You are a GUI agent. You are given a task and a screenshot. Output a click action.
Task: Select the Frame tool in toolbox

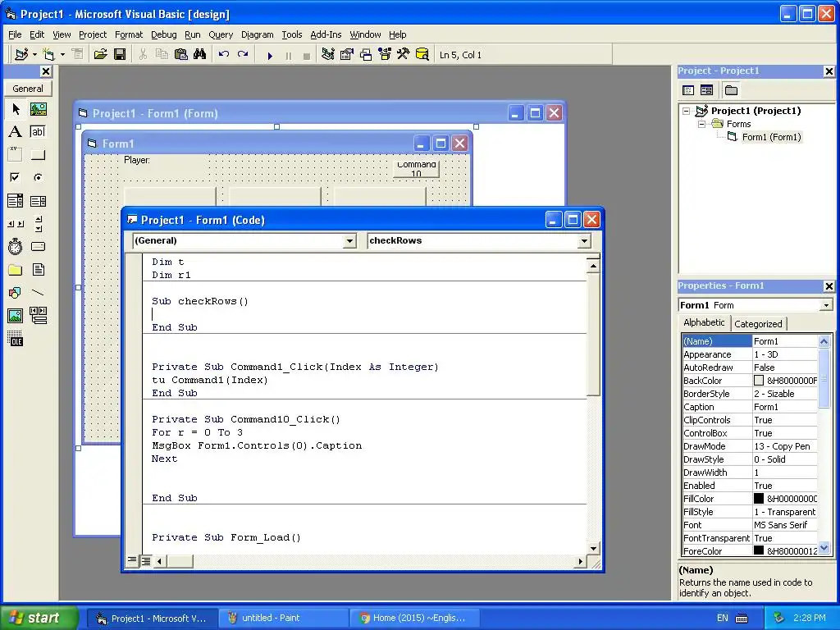[16, 155]
